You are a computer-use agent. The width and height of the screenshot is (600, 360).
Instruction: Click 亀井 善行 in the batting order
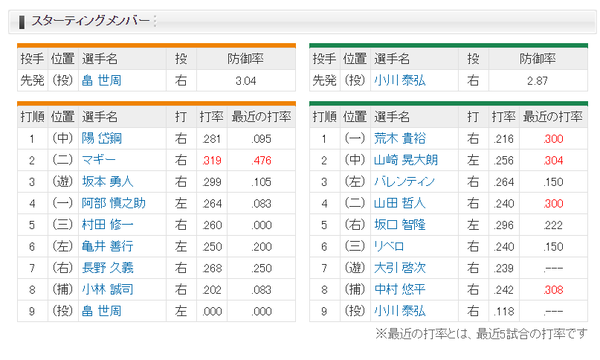tap(108, 246)
